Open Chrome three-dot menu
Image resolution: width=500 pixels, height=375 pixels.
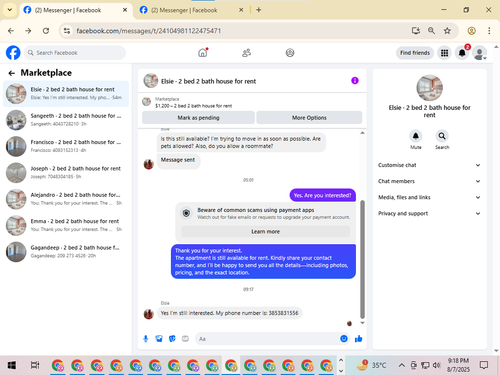[489, 31]
